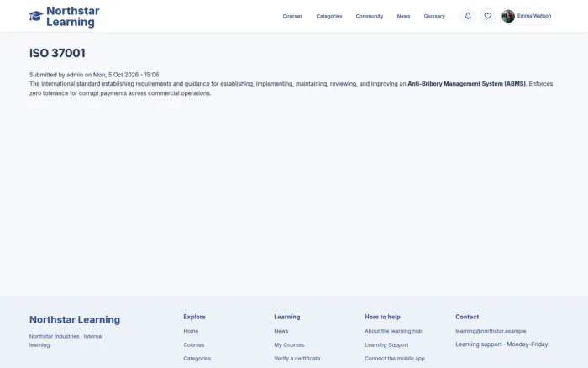
Task: Open Courses link in the footer
Action: [x=194, y=344]
